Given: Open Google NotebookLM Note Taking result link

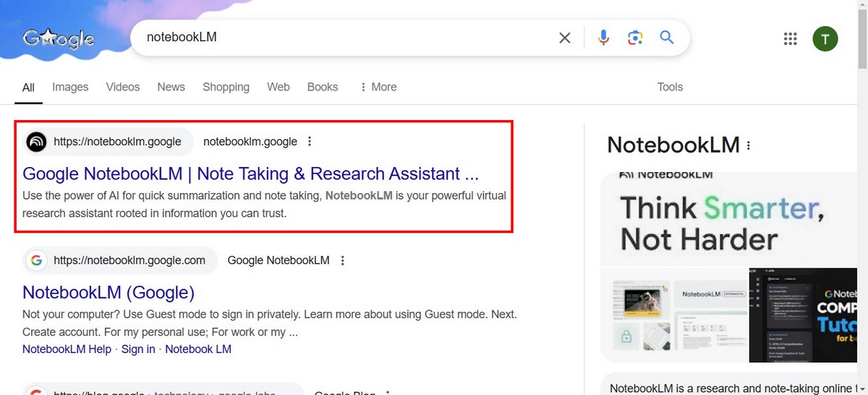Looking at the screenshot, I should point(250,174).
